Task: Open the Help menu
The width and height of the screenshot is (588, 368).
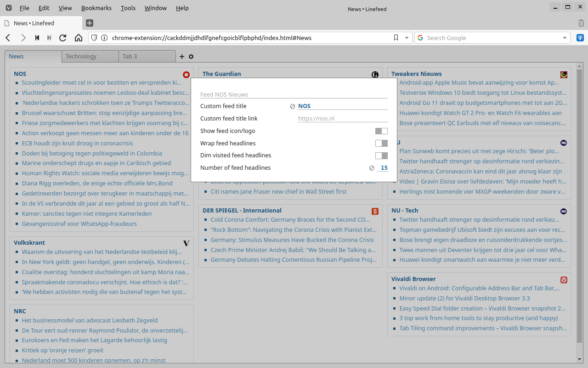Action: (x=182, y=8)
